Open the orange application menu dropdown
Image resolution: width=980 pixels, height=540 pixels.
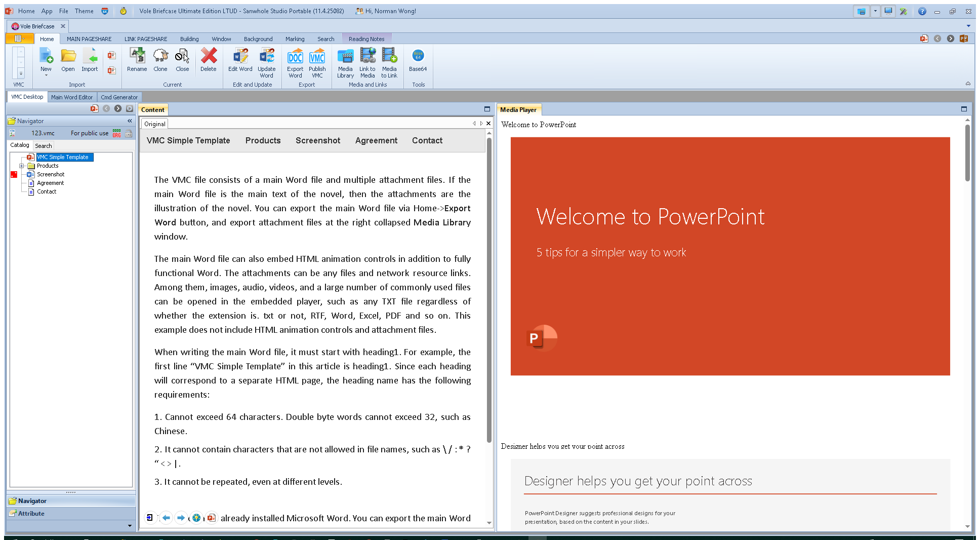click(19, 38)
